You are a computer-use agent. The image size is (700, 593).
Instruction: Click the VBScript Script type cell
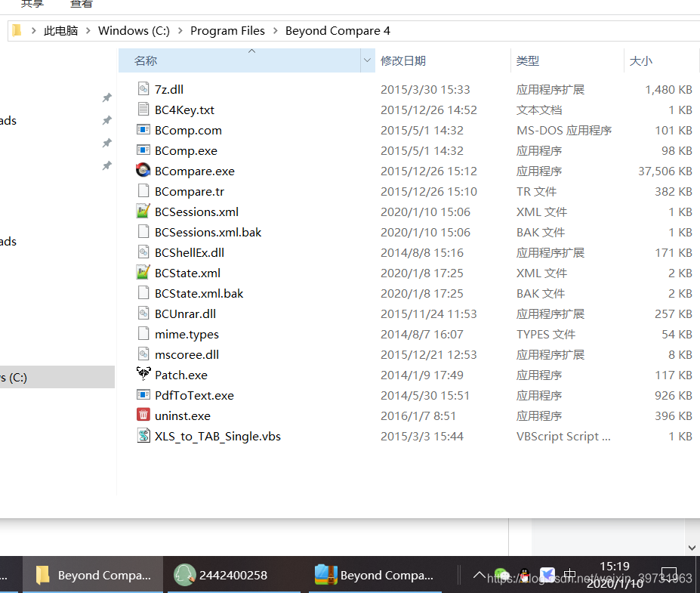563,437
